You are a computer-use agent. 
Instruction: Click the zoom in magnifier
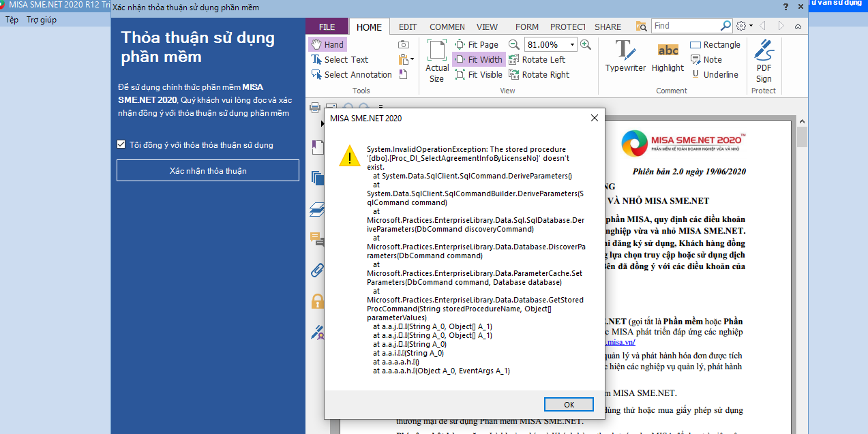click(x=585, y=44)
